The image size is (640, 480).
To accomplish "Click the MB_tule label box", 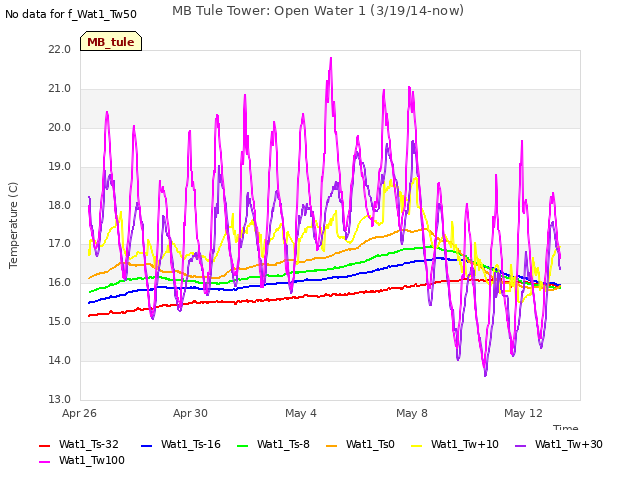I will pyautogui.click(x=111, y=41).
